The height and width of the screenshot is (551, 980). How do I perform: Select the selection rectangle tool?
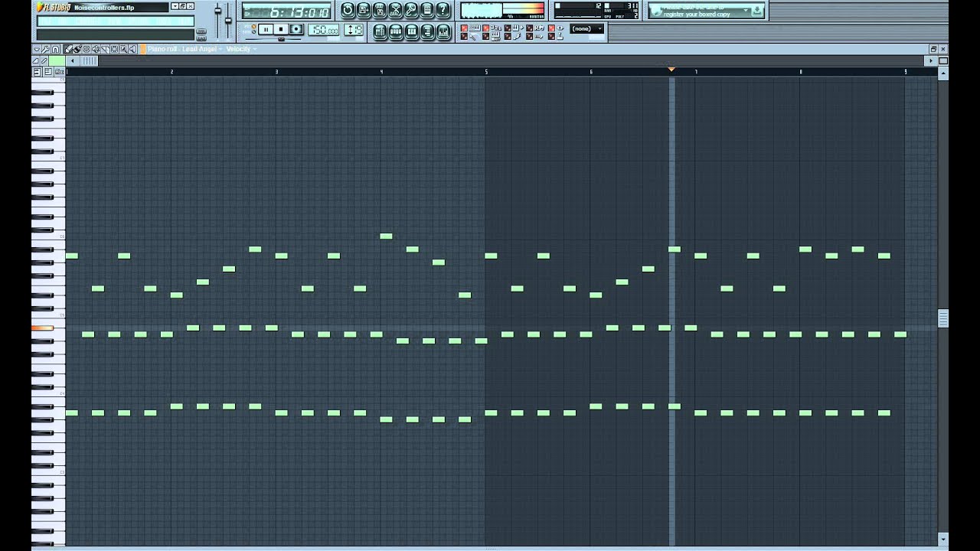(114, 49)
